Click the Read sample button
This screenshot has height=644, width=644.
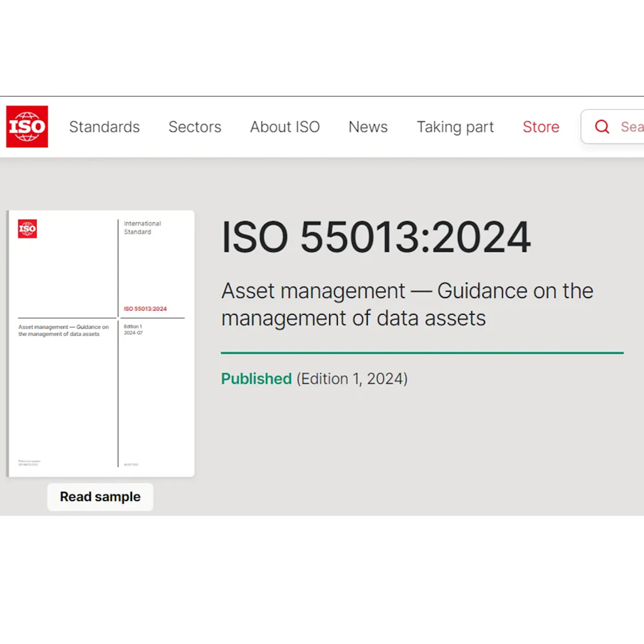click(100, 497)
